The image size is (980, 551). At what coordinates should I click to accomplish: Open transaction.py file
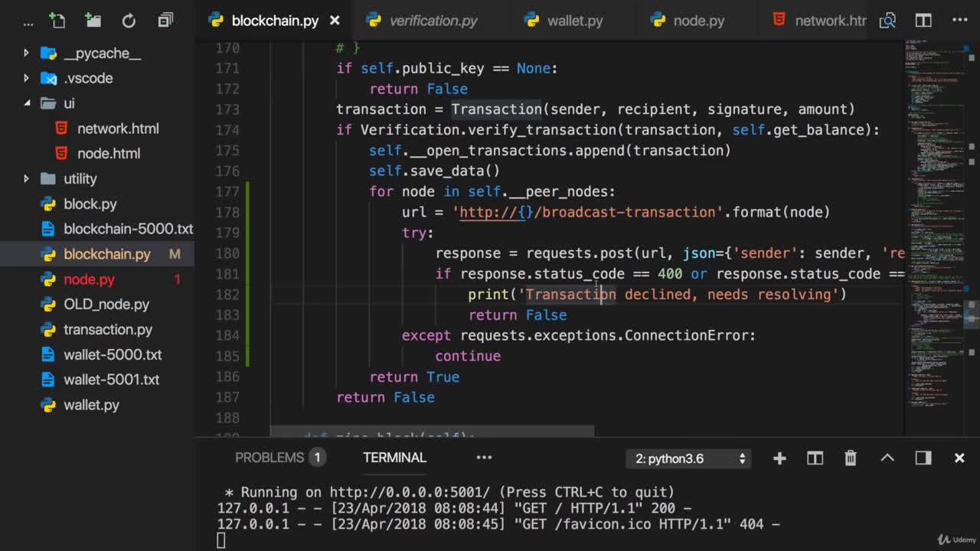click(x=108, y=329)
